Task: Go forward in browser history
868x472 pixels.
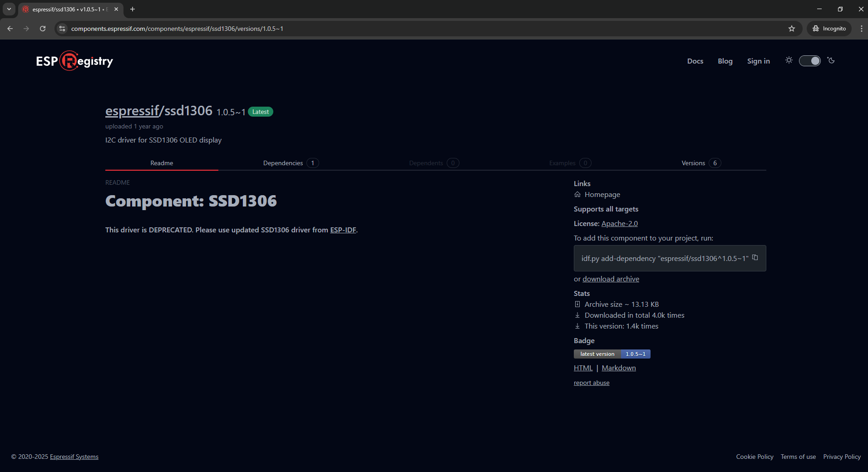Action: [26, 29]
